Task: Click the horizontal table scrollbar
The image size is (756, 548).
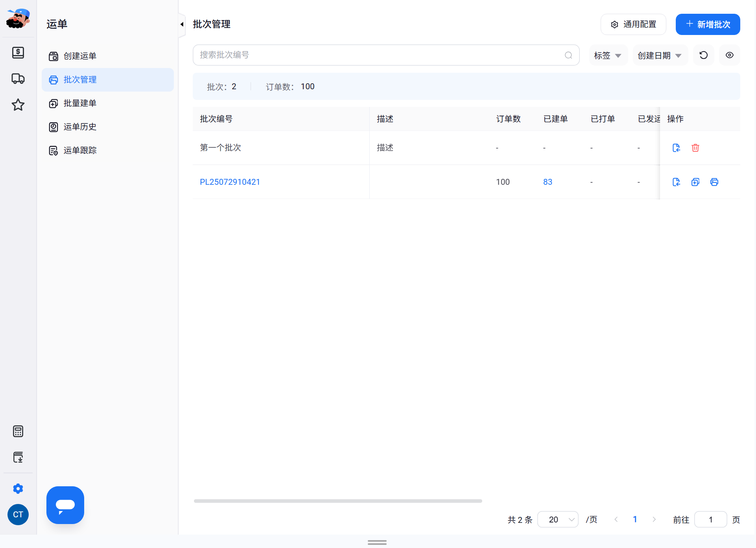Action: (x=338, y=501)
